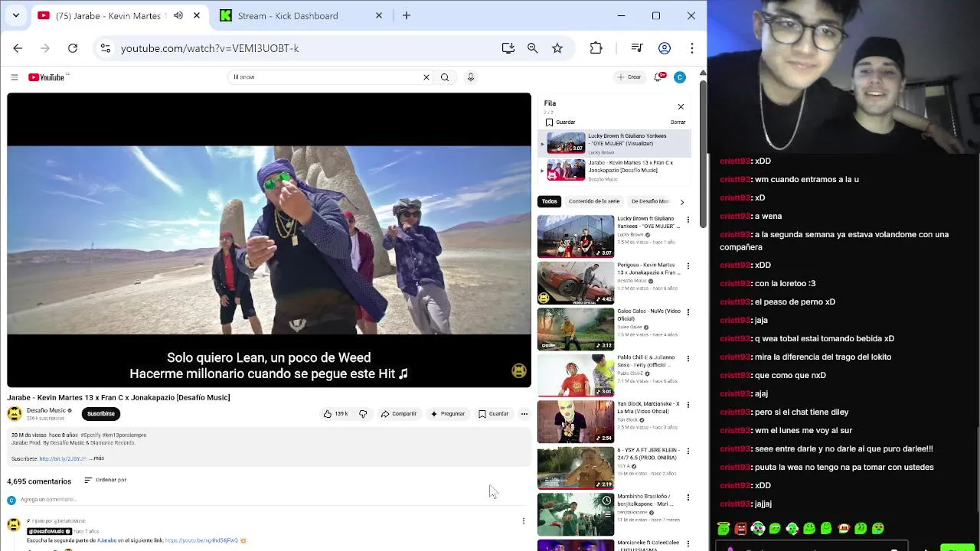Click the channel watermark in player corner
The width and height of the screenshot is (980, 551).
tap(519, 371)
